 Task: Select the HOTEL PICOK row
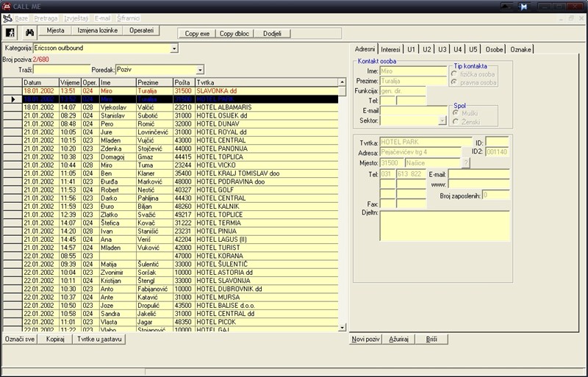171,322
